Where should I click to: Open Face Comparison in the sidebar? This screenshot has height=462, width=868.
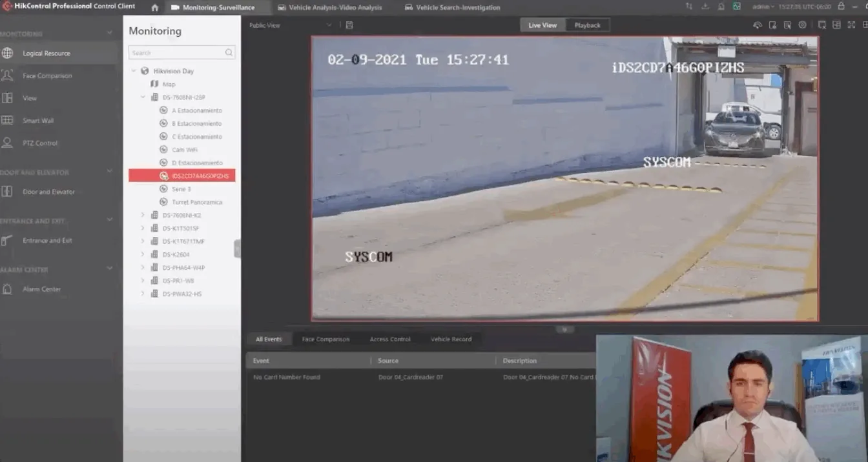point(47,75)
